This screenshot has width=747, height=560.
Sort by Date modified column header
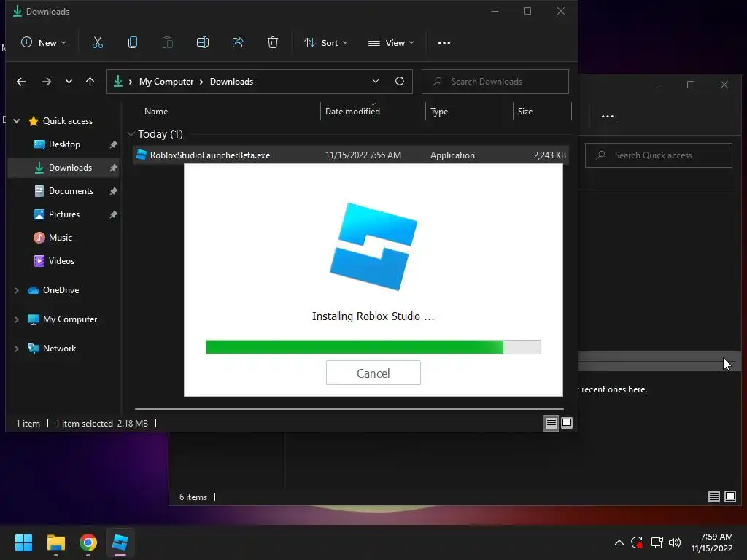point(352,112)
